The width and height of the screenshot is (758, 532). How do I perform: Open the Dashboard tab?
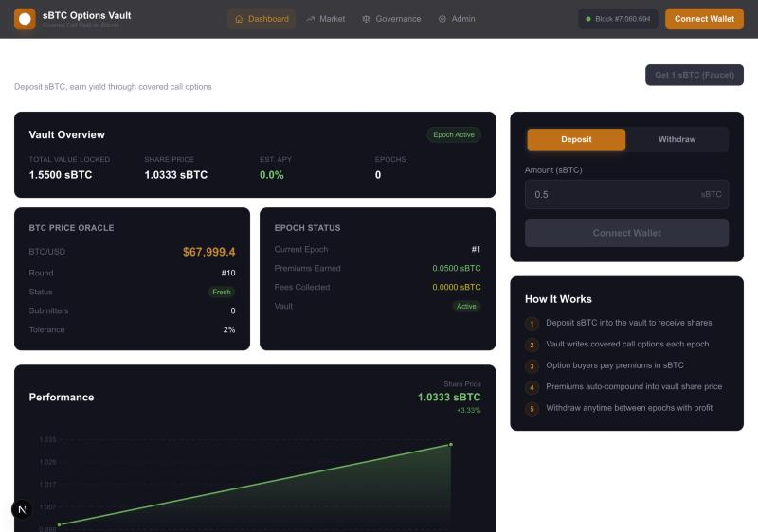coord(262,19)
